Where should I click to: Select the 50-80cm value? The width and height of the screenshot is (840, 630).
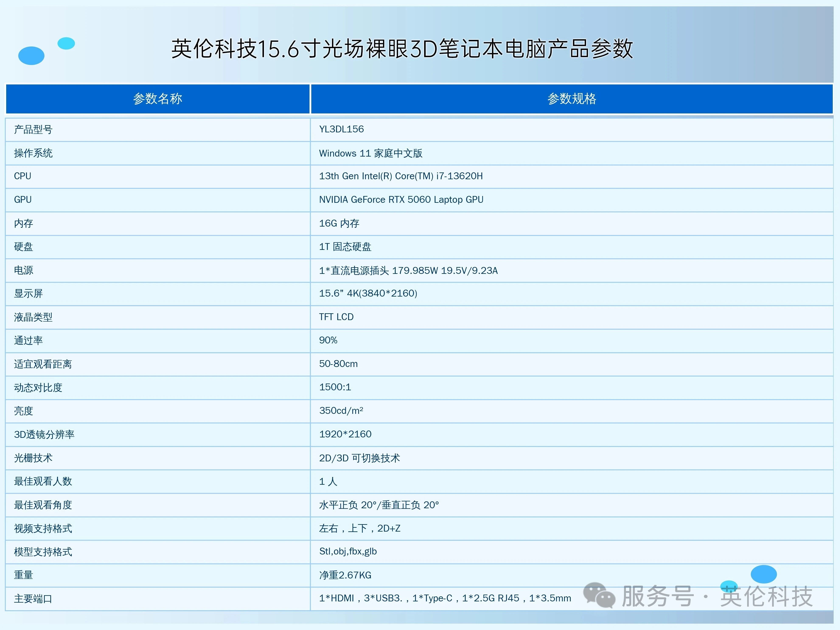(338, 364)
